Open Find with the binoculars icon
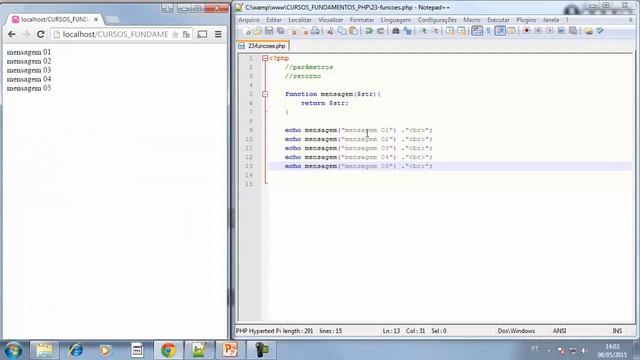640x360 pixels. click(x=395, y=31)
